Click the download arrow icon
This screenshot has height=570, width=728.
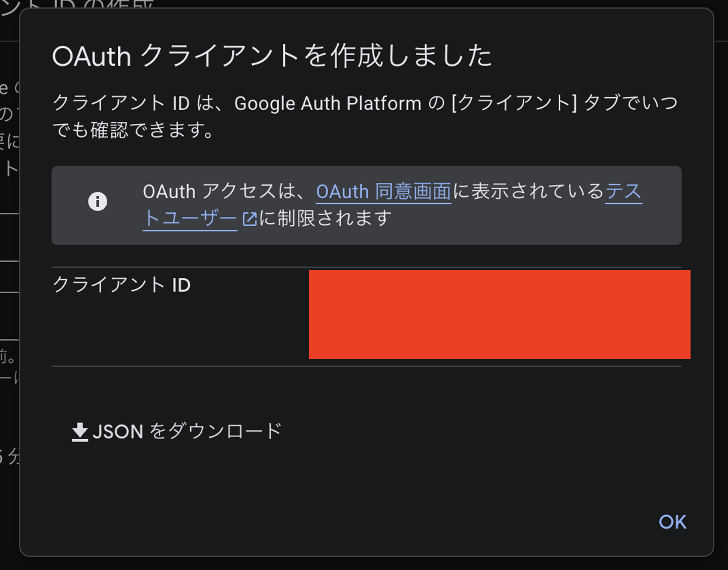pos(80,432)
